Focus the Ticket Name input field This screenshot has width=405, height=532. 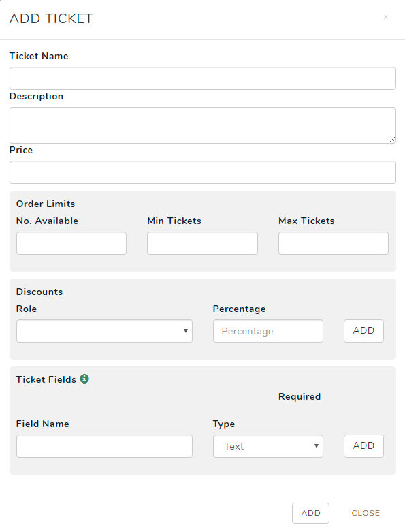point(203,78)
